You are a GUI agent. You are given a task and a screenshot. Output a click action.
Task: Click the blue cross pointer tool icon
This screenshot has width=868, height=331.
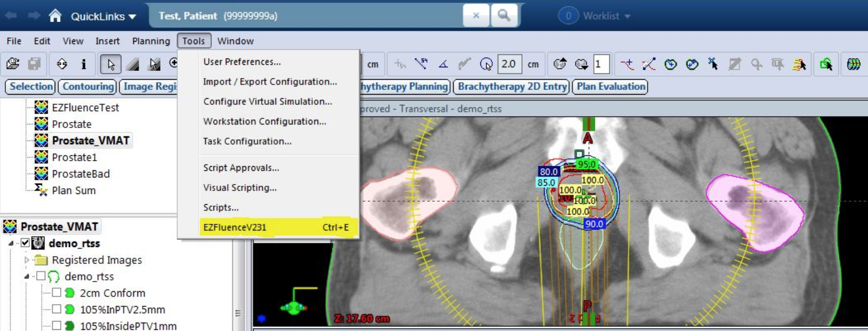(713, 64)
